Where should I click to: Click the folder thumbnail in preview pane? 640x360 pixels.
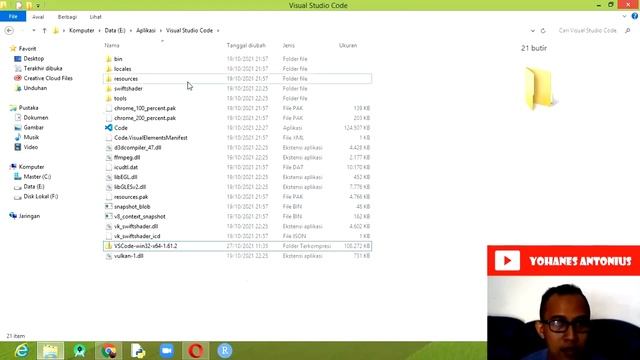coord(540,89)
